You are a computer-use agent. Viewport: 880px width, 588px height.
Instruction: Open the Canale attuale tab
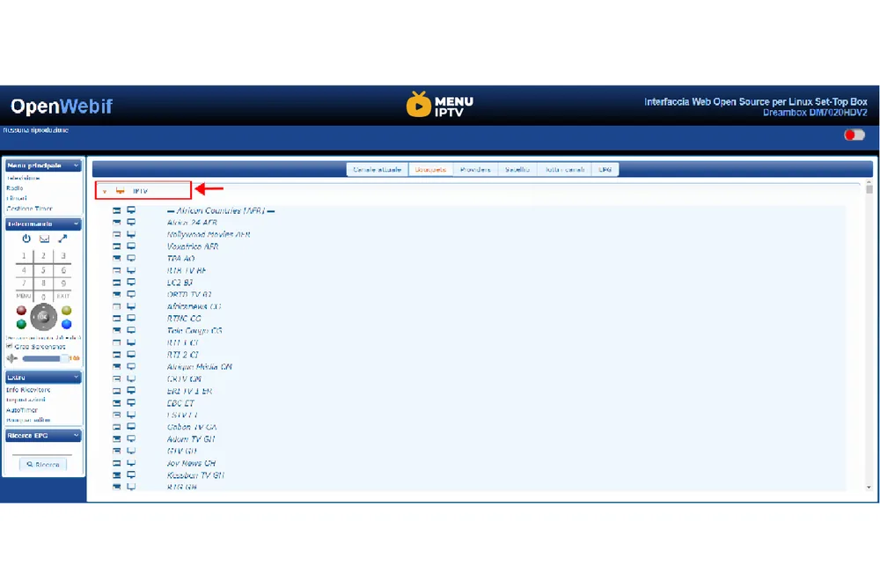tap(378, 170)
